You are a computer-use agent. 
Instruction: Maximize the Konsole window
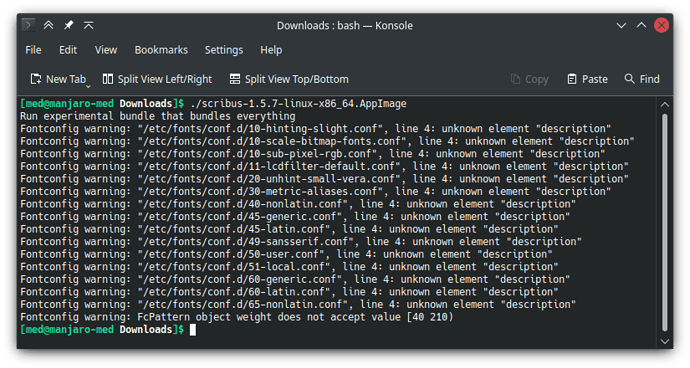[641, 26]
